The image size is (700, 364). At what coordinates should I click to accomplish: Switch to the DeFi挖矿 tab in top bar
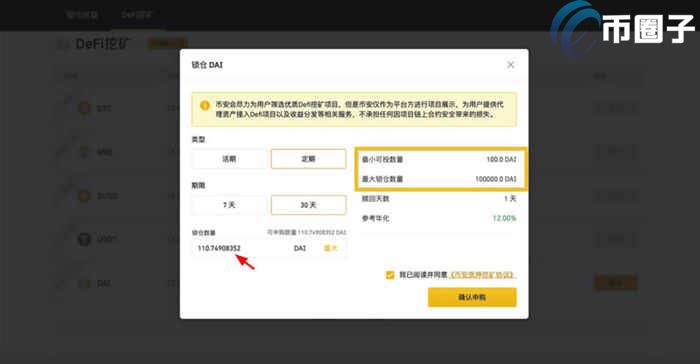(x=137, y=15)
